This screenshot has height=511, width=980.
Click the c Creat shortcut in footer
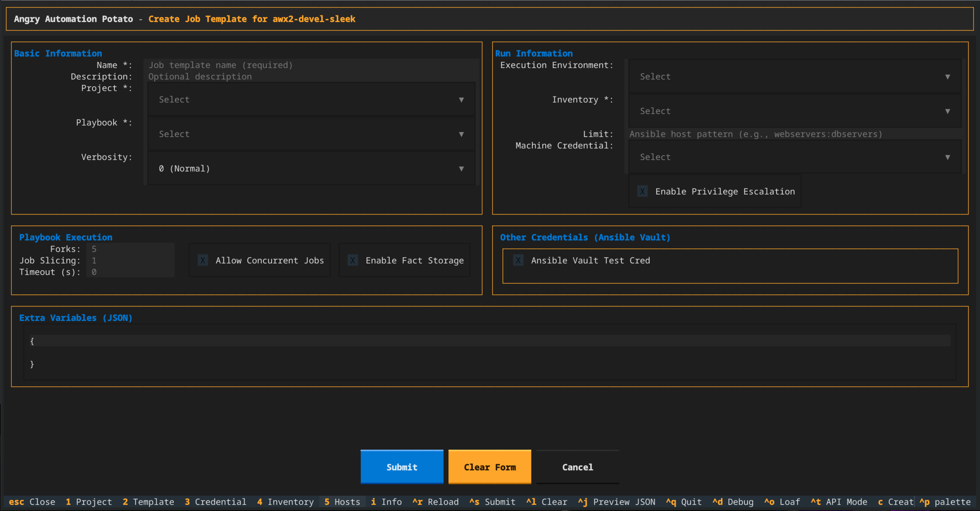(896, 502)
